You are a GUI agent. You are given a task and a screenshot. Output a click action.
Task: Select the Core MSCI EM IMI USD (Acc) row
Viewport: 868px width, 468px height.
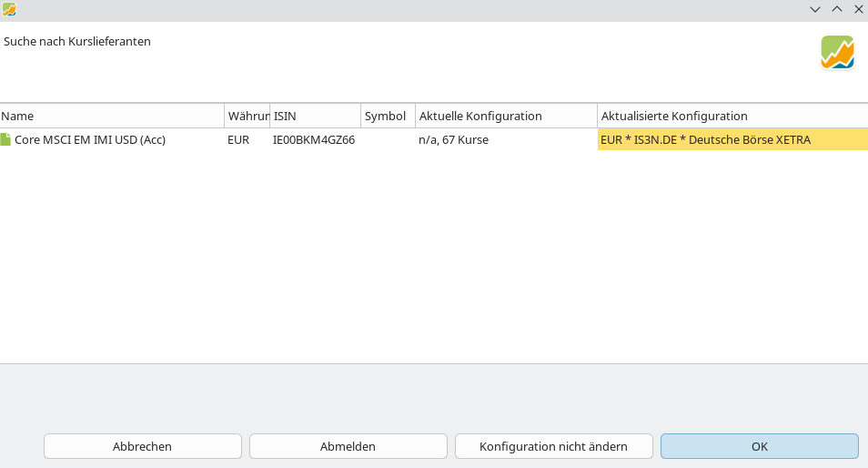[90, 140]
